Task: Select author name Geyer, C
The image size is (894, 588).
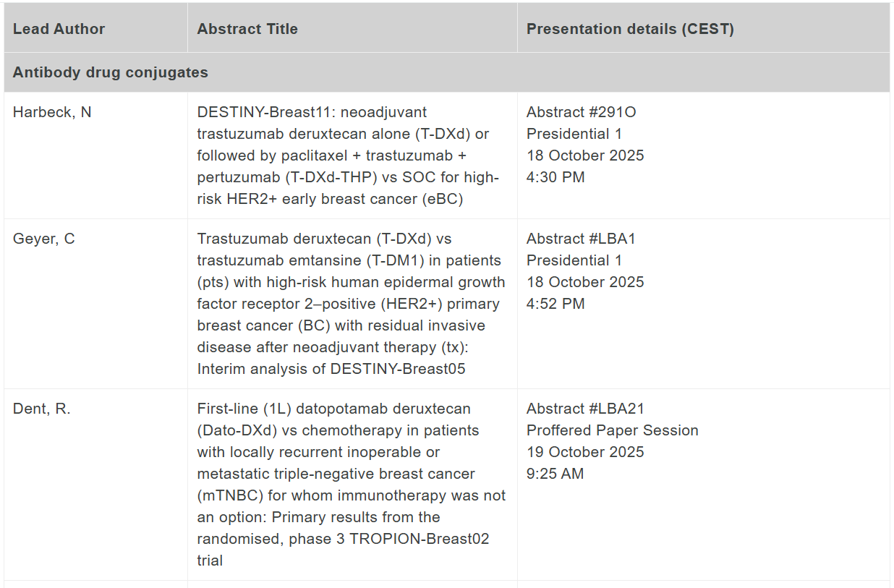Action: click(x=43, y=239)
